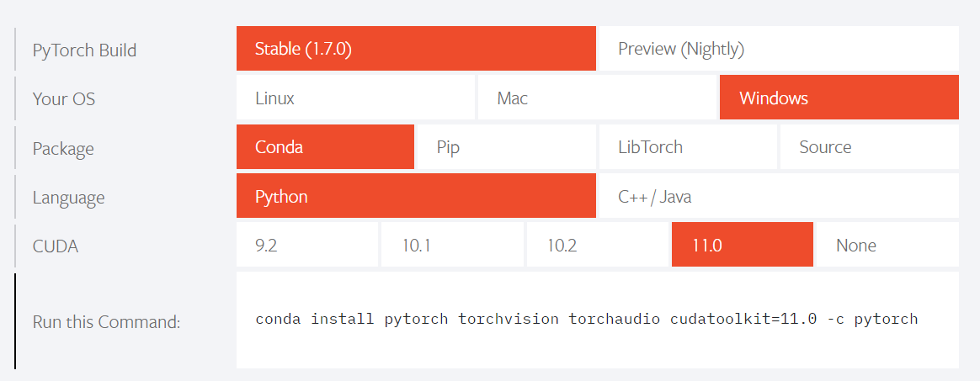The width and height of the screenshot is (980, 381).
Task: Choose Pip package option
Action: point(507,147)
